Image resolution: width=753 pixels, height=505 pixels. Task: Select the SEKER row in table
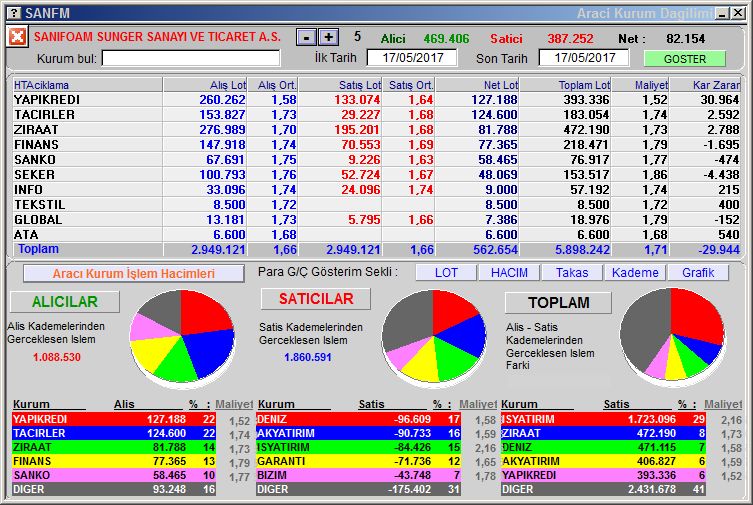point(376,175)
